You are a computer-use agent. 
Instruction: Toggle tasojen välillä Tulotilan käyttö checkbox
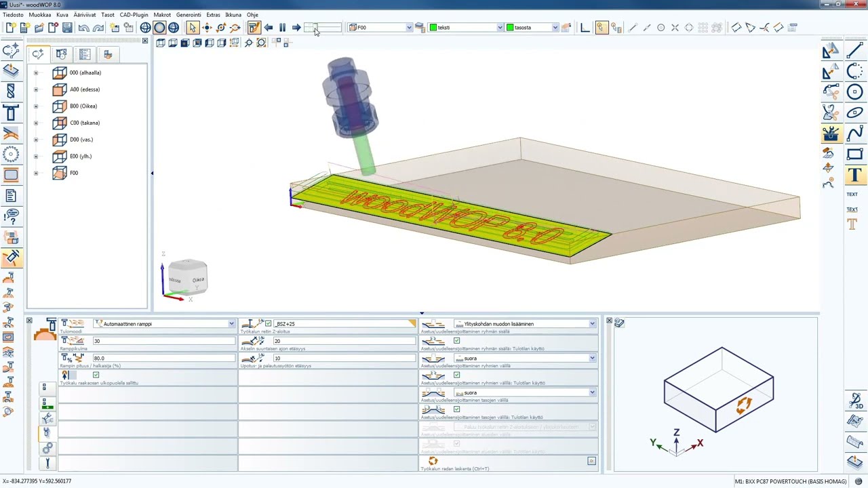click(x=456, y=409)
